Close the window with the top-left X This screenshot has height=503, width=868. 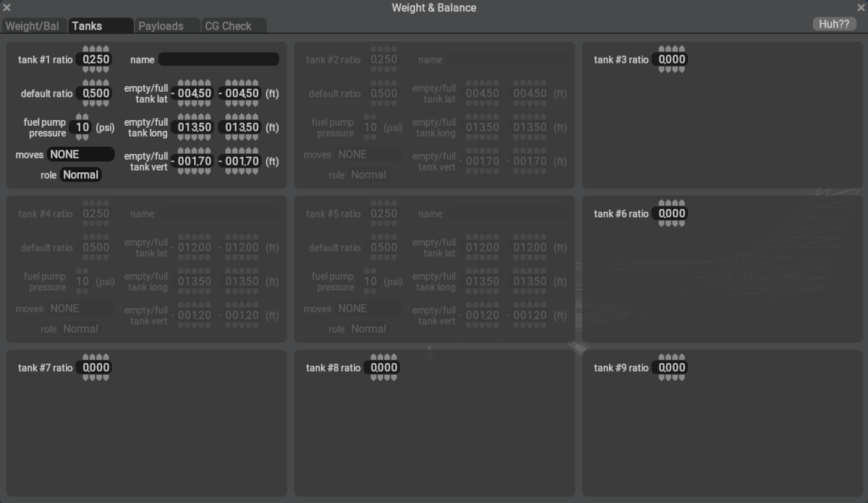click(7, 7)
